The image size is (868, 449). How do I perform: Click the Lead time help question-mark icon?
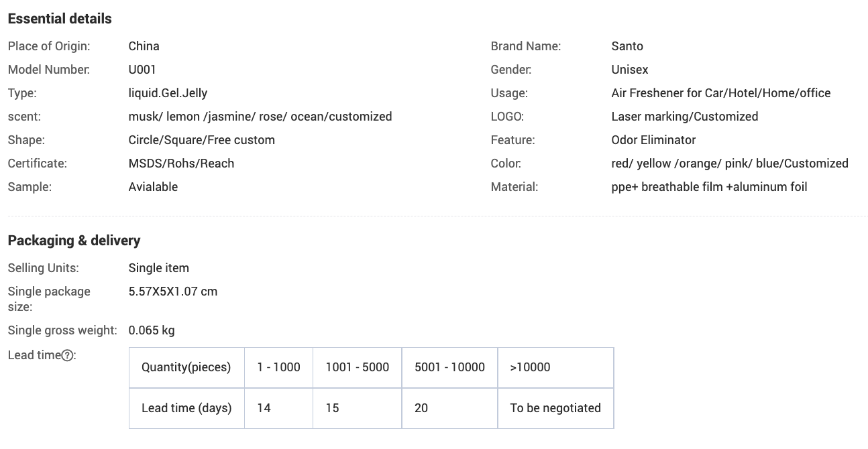pos(67,356)
